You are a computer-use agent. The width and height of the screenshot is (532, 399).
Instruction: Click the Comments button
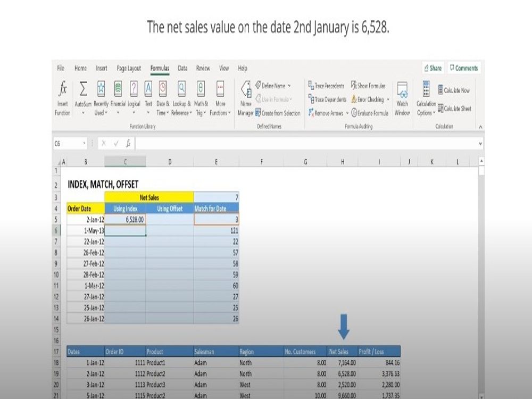464,68
